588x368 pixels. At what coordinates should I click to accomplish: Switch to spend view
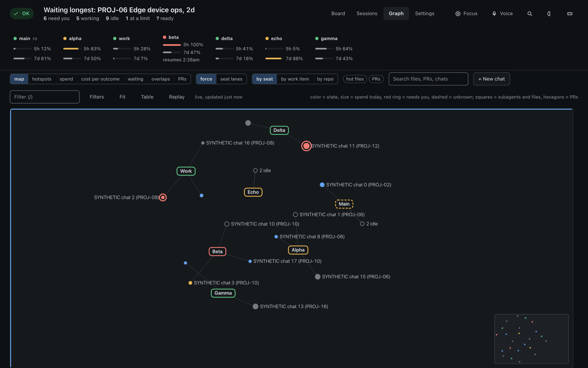click(x=66, y=79)
